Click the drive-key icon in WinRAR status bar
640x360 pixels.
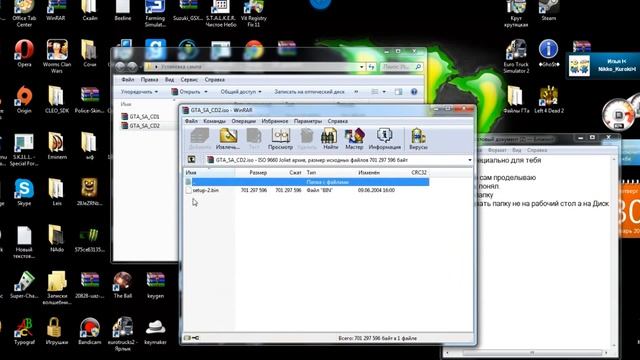(191, 338)
